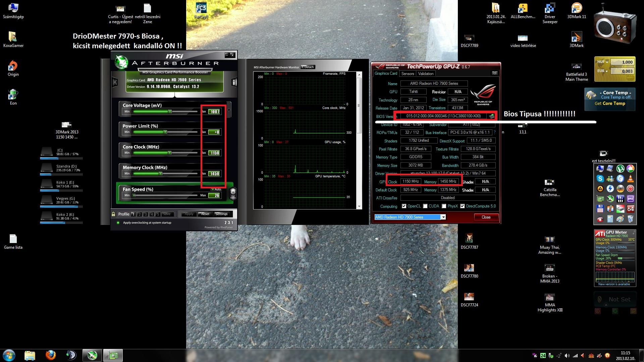Toggle the DirectCompute 5.0 checkbox
The image size is (644, 362).
point(463,206)
